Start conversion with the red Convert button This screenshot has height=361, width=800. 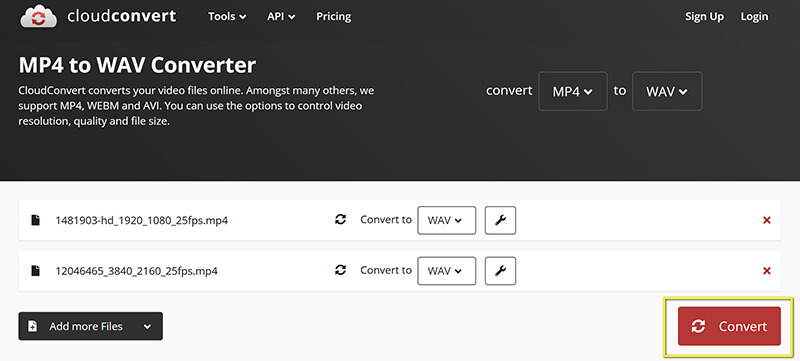click(x=729, y=326)
